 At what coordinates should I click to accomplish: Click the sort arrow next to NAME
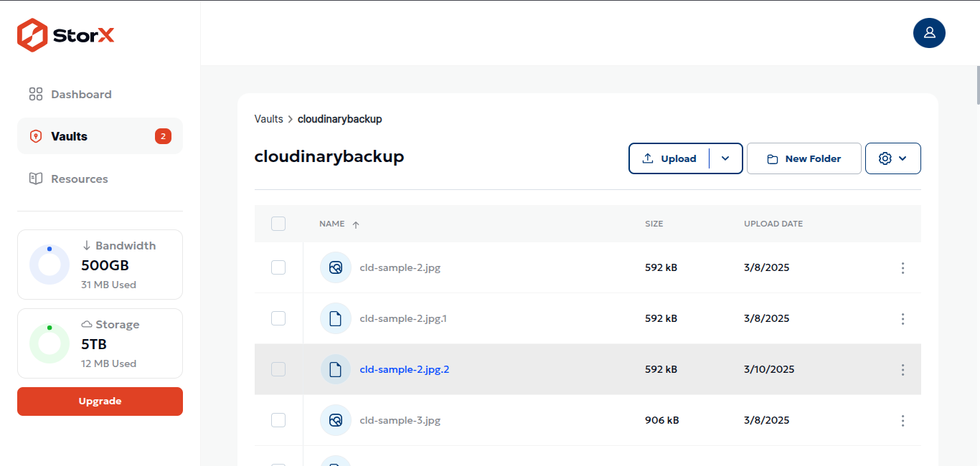point(356,224)
